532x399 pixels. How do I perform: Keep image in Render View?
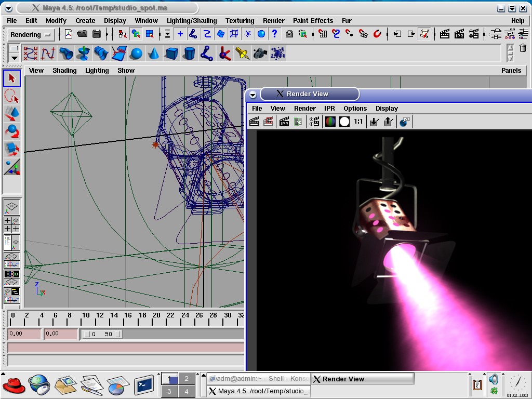point(374,122)
